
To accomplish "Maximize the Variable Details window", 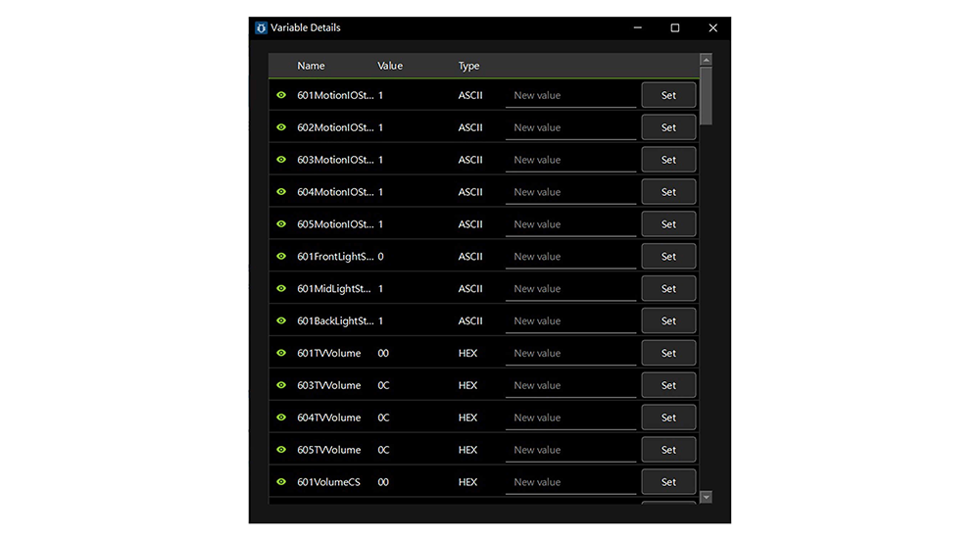I will pyautogui.click(x=675, y=27).
